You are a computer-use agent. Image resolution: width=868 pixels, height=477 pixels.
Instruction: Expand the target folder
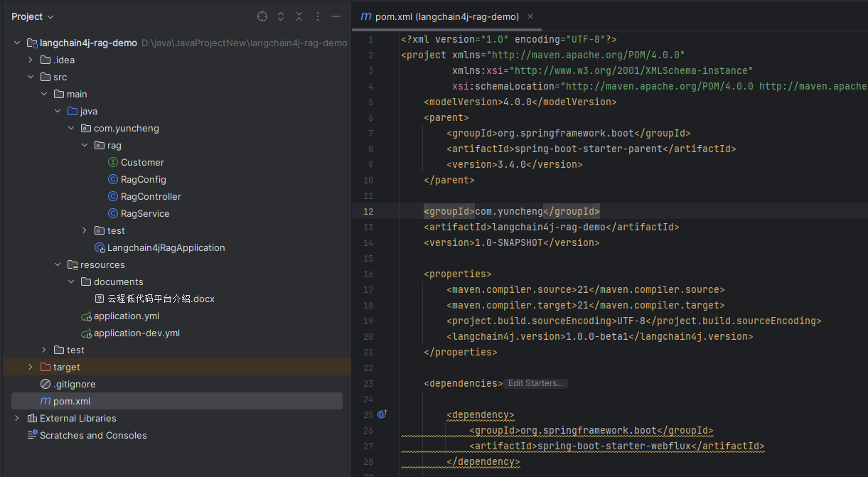31,367
